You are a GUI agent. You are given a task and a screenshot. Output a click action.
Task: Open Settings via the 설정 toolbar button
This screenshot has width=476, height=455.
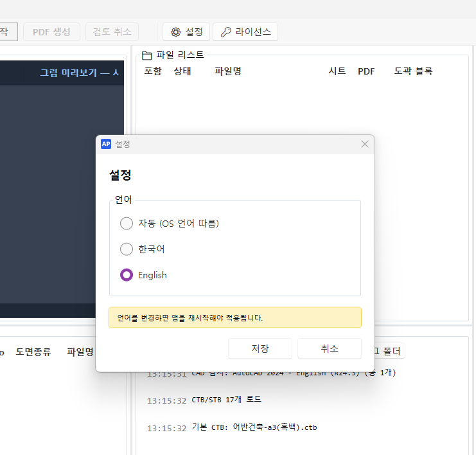[x=186, y=32]
